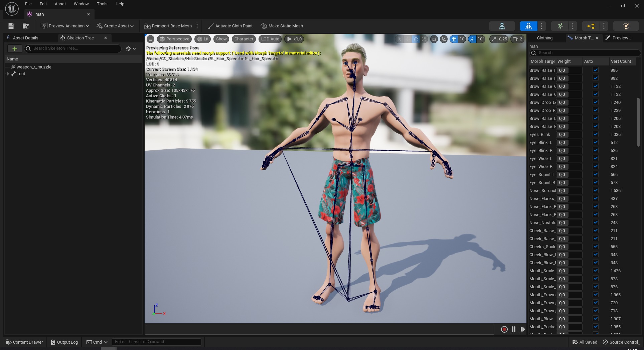Open Preview Animation dropdown
This screenshot has width=644, height=350.
65,26
